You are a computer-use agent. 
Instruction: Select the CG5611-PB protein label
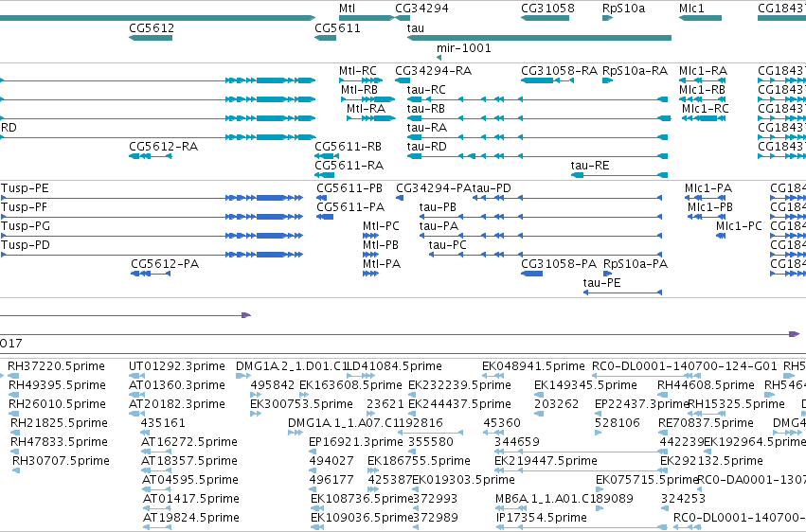coord(349,188)
